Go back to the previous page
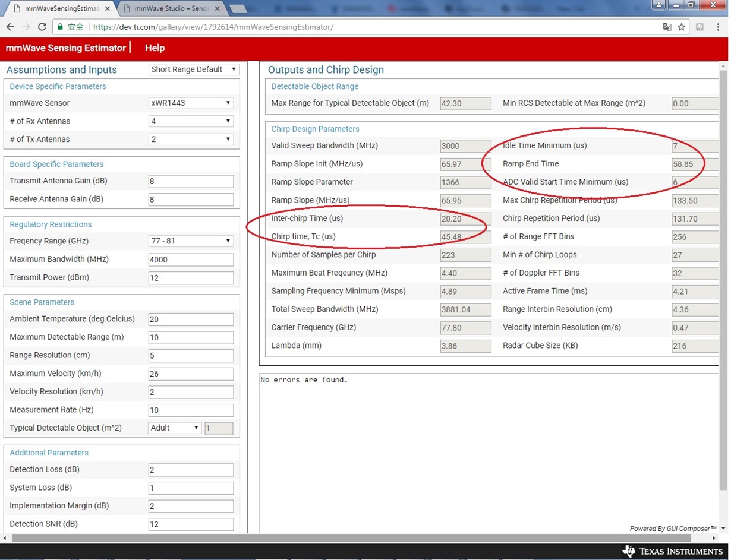731x560 pixels. click(10, 27)
